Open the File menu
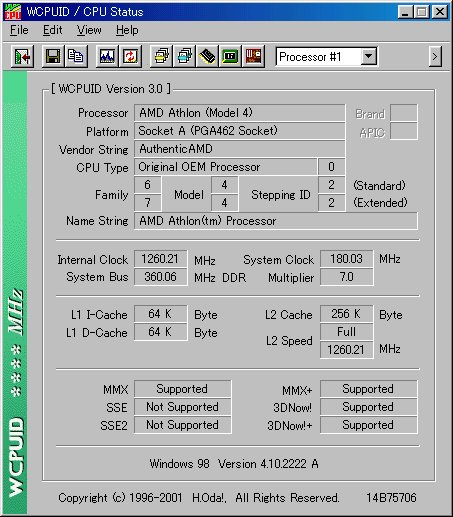Screen dimensions: 453x517 [x=19, y=30]
